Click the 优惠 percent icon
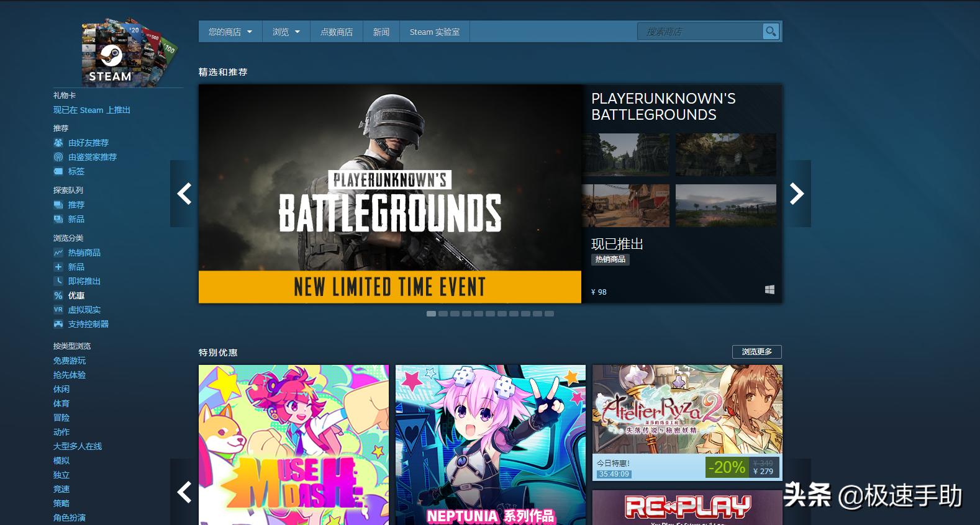 [58, 295]
